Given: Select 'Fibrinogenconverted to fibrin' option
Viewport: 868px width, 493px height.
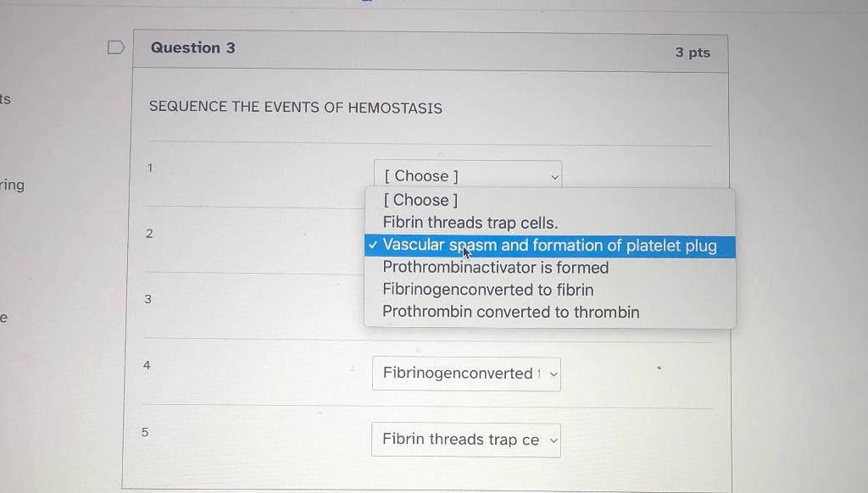Looking at the screenshot, I should [488, 289].
